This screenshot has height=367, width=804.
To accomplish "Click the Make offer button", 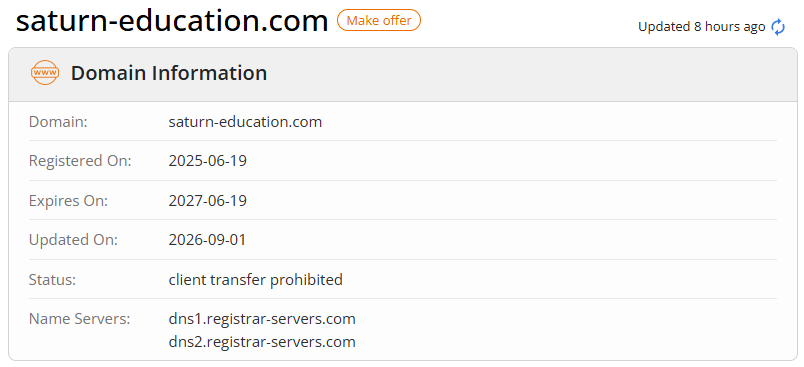I will pos(379,21).
